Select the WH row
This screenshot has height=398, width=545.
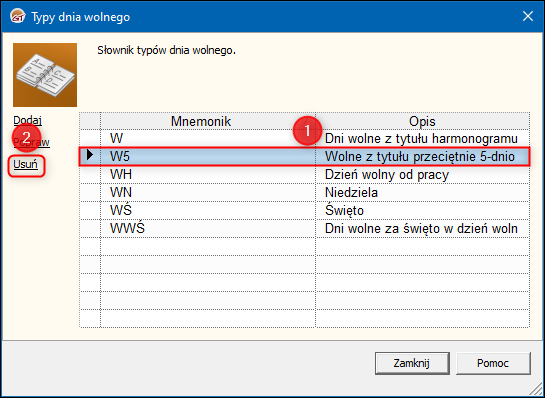304,174
